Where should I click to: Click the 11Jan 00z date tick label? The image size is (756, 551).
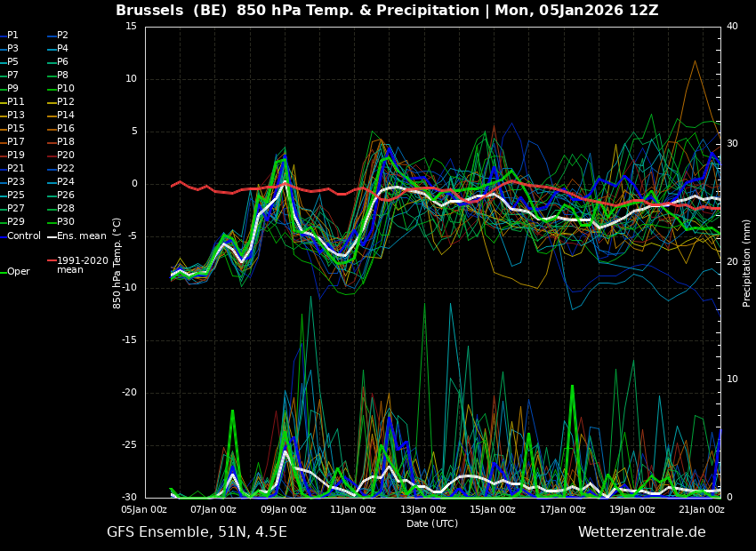(x=353, y=509)
